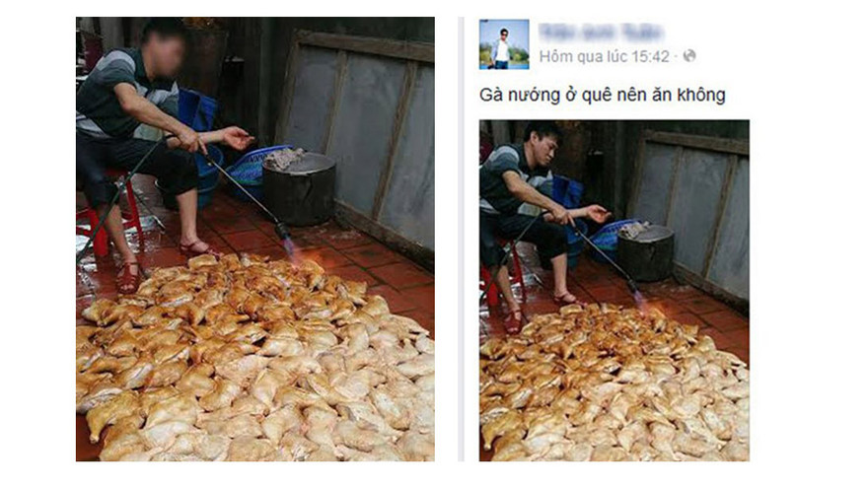Image resolution: width=868 pixels, height=488 pixels.
Task: Click the man's outstretched hand in left photo
Action: point(238,138)
